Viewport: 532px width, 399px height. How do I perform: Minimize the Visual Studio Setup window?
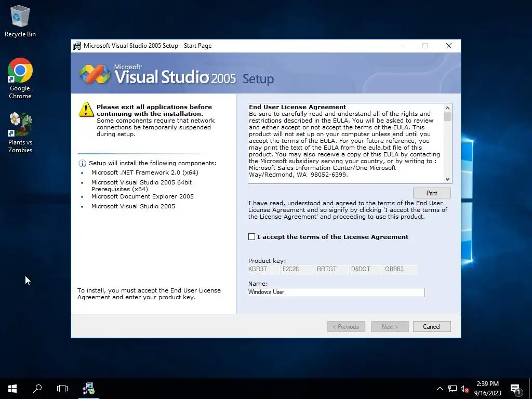coord(402,46)
